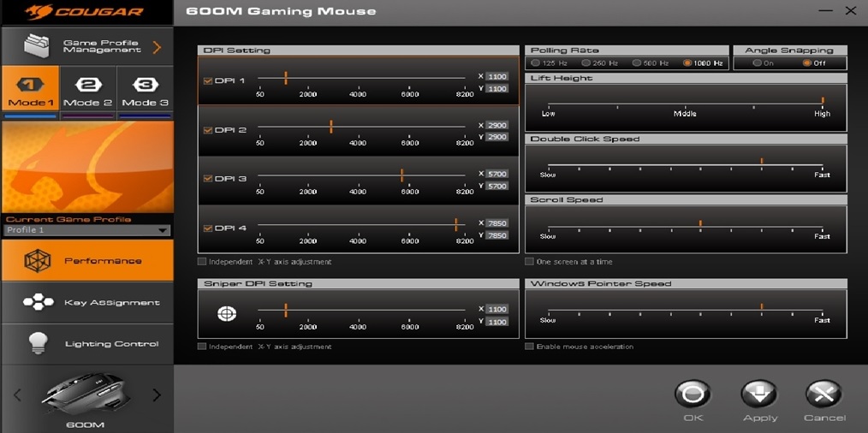Viewport: 868px width, 433px height.
Task: Switch to Mode 2 tab
Action: (87, 88)
